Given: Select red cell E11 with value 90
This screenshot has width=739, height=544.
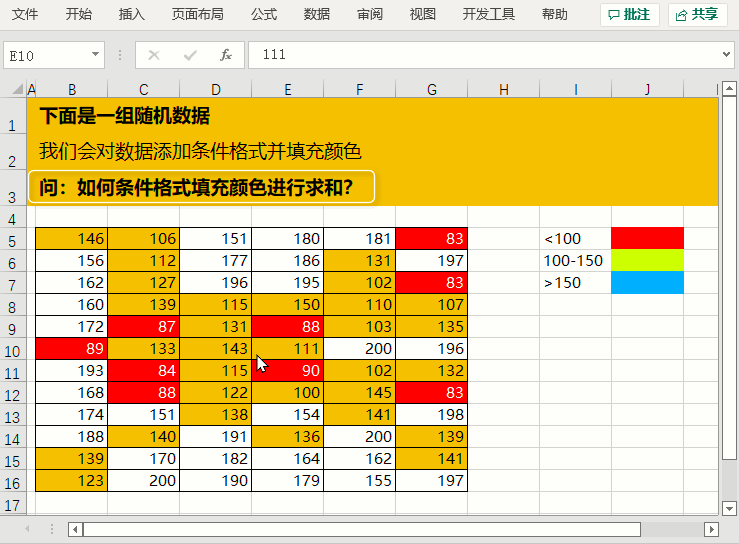Looking at the screenshot, I should [287, 371].
